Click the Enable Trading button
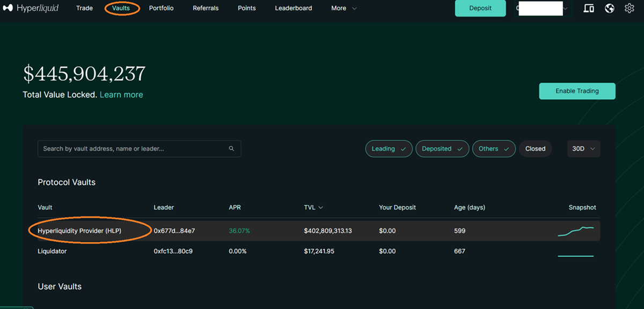The height and width of the screenshot is (309, 644). (577, 91)
